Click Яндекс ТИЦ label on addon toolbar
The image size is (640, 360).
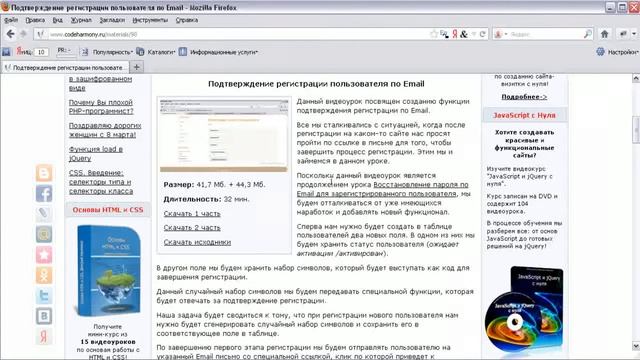24,51
